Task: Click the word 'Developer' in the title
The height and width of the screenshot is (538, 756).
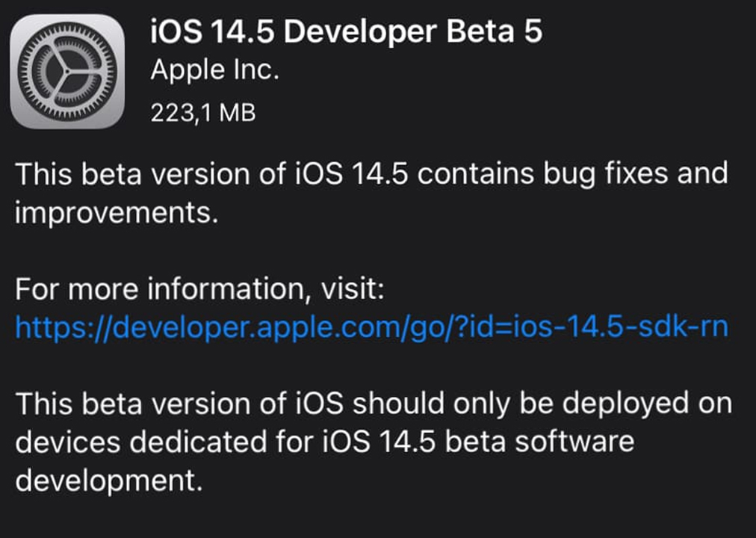Action: (359, 32)
